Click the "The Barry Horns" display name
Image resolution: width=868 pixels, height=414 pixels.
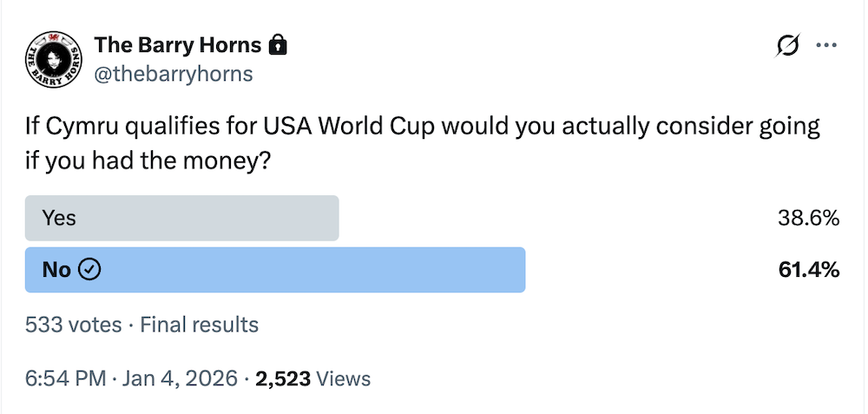177,44
